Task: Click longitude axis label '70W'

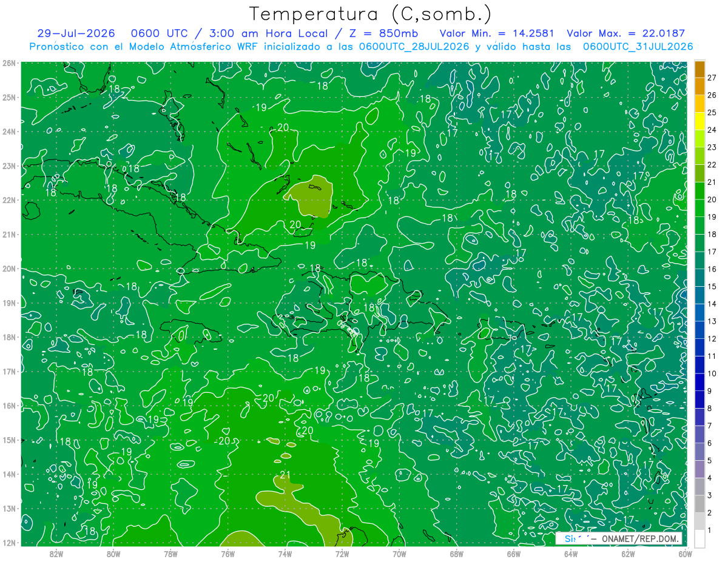Action: coord(399,554)
